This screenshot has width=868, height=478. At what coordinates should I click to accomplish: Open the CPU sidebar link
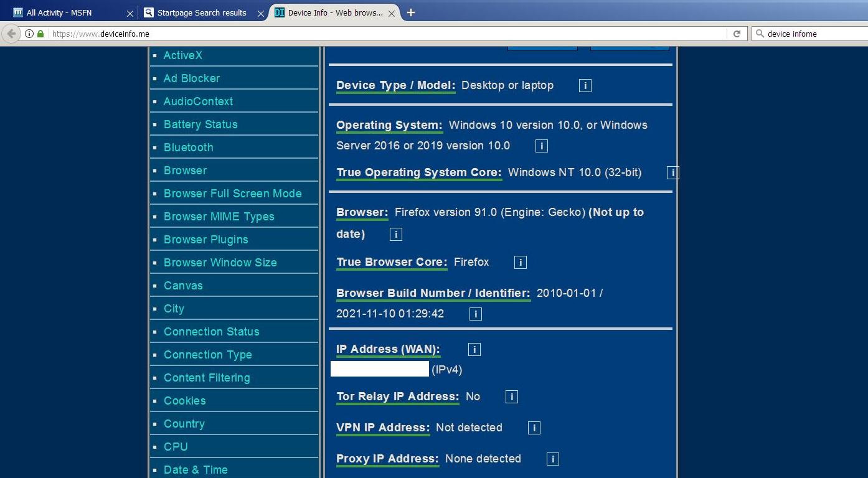pos(176,447)
